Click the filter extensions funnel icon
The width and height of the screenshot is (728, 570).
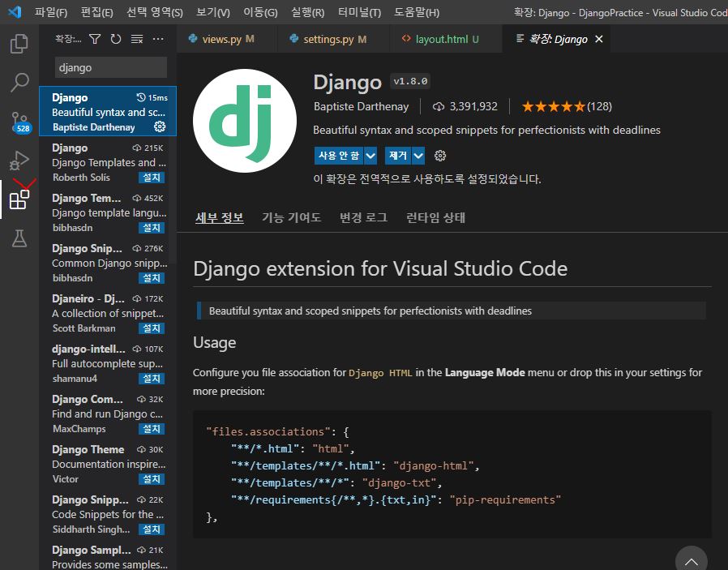[x=95, y=39]
